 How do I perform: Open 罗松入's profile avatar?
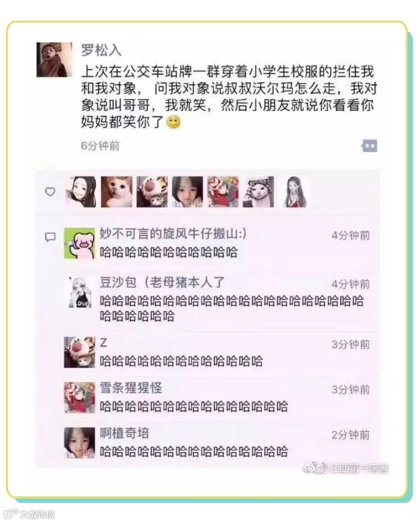point(54,60)
